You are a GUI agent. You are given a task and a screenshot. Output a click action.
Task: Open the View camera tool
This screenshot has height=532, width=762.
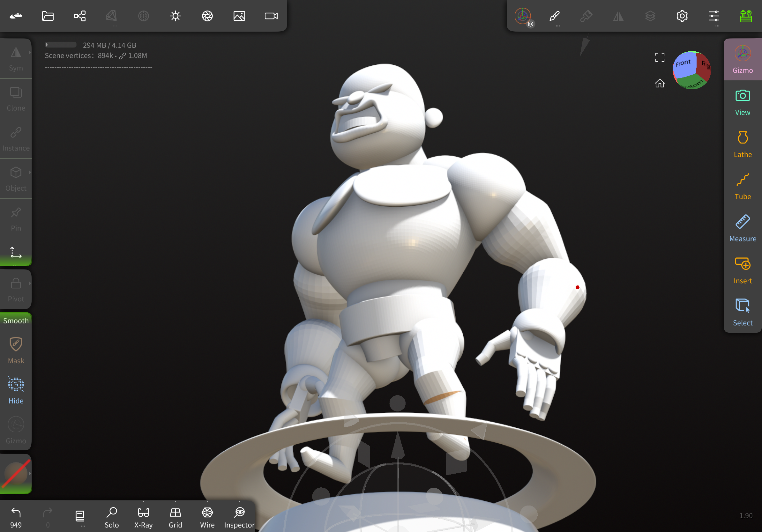coord(743,102)
